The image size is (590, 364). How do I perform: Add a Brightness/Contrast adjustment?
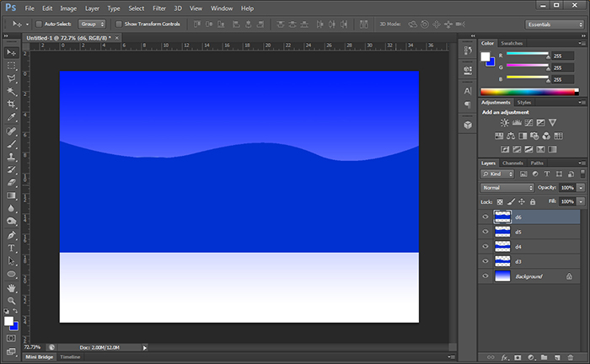(505, 123)
